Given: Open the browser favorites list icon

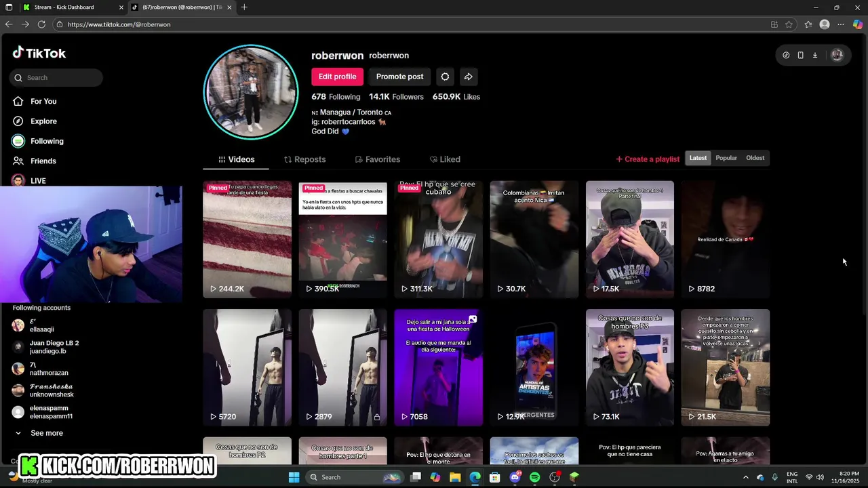Looking at the screenshot, I should coord(808,24).
